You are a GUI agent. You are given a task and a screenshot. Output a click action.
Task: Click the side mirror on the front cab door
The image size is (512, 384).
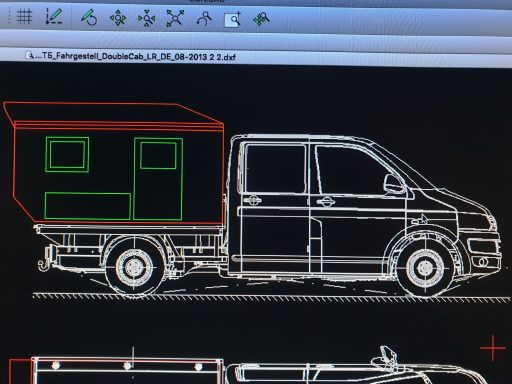394,184
